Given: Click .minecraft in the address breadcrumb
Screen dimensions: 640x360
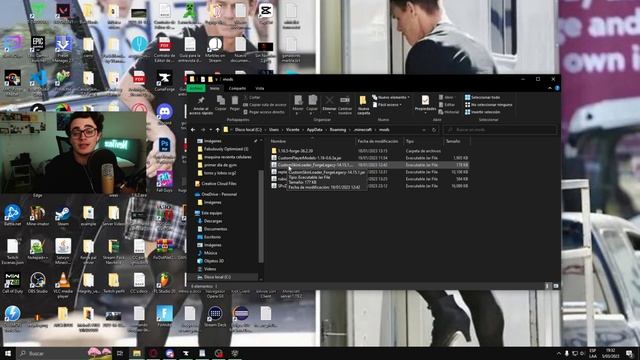Looking at the screenshot, I should point(362,130).
